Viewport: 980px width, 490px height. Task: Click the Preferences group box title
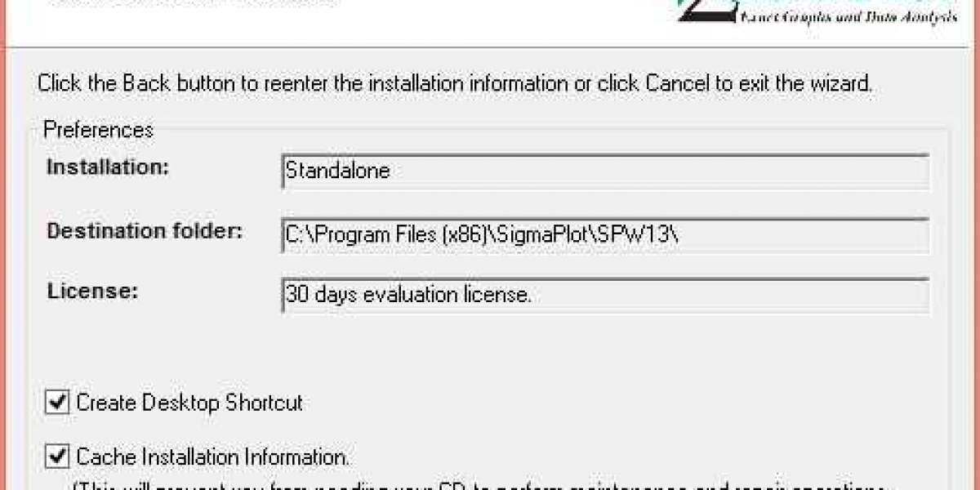coord(98,130)
